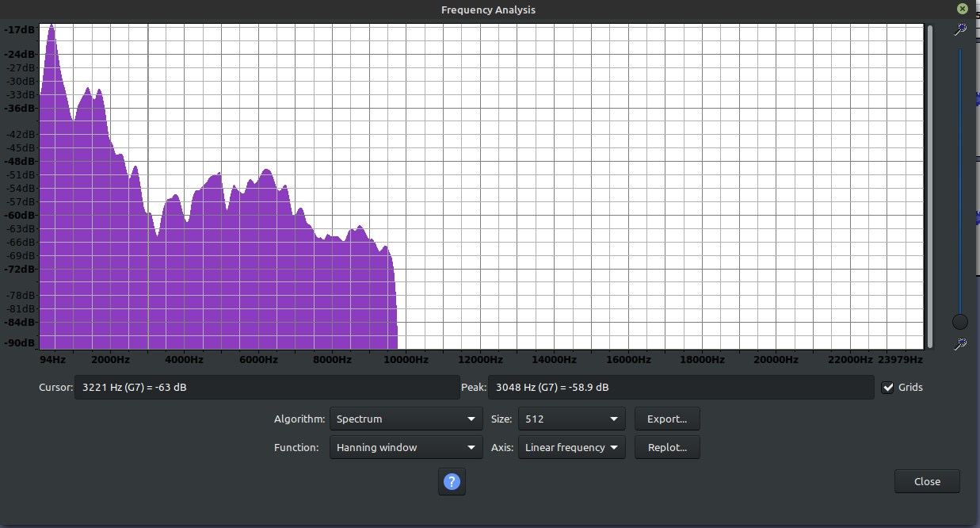
Task: Click inside the purple frequency spectrum plot
Action: click(x=482, y=186)
